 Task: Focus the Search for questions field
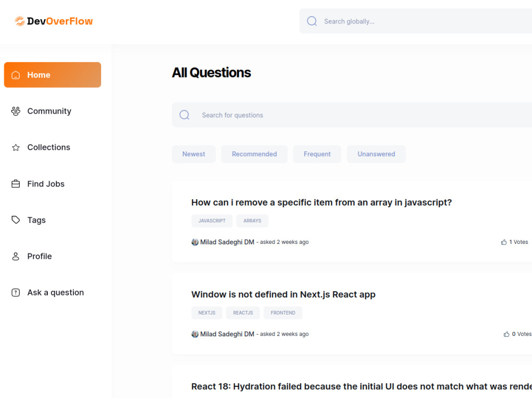pos(352,115)
